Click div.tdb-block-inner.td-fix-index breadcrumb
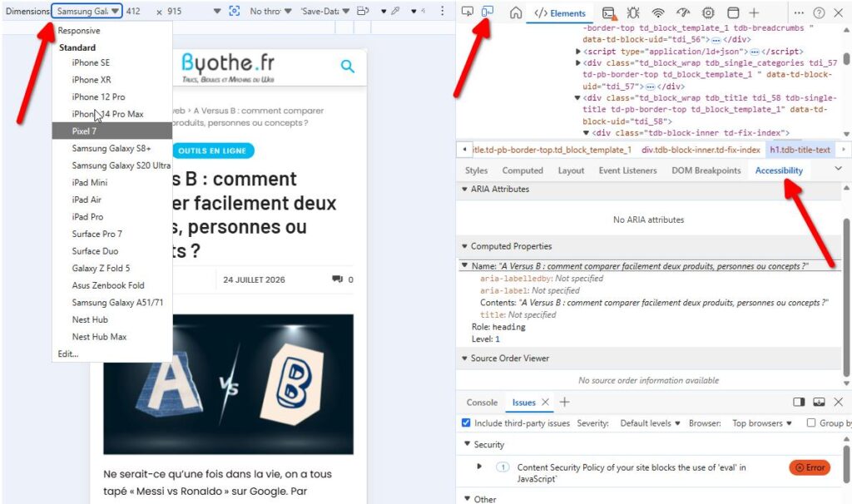Image resolution: width=852 pixels, height=504 pixels. pos(701,150)
